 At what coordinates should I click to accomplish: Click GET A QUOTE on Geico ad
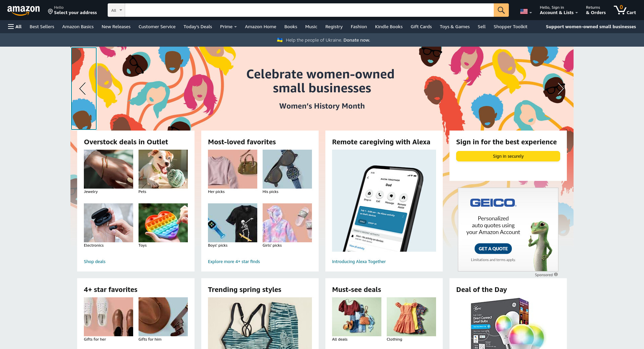pyautogui.click(x=493, y=249)
